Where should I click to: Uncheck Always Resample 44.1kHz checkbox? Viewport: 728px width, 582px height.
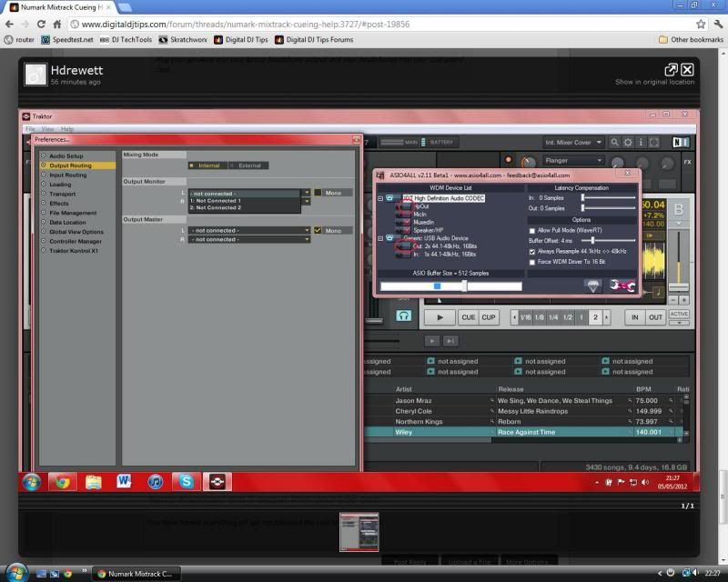tap(532, 251)
